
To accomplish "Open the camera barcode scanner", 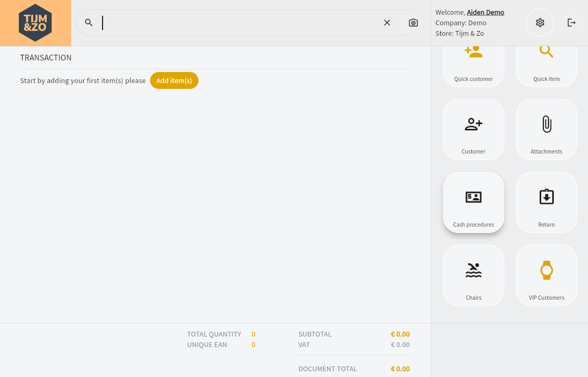I will [413, 23].
